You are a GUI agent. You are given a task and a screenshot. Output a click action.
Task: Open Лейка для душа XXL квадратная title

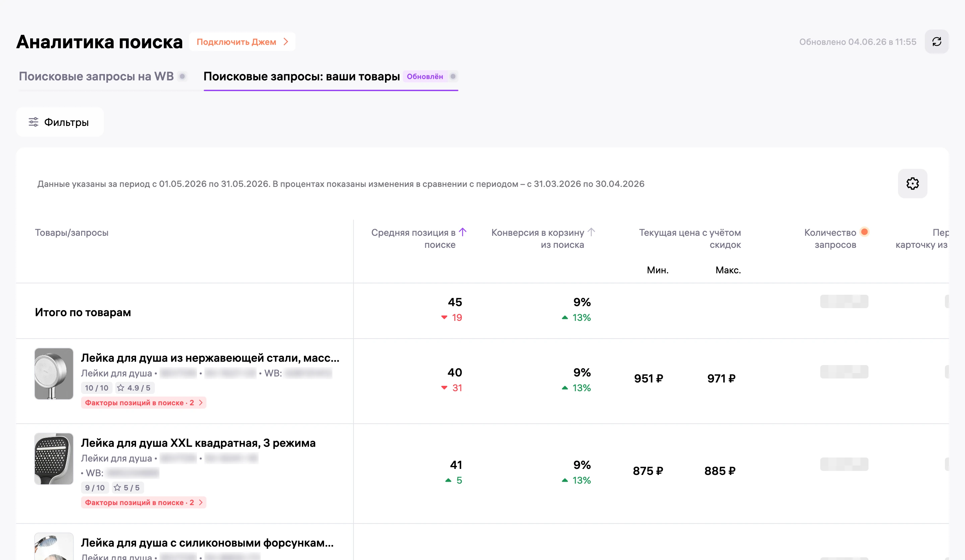pyautogui.click(x=198, y=443)
